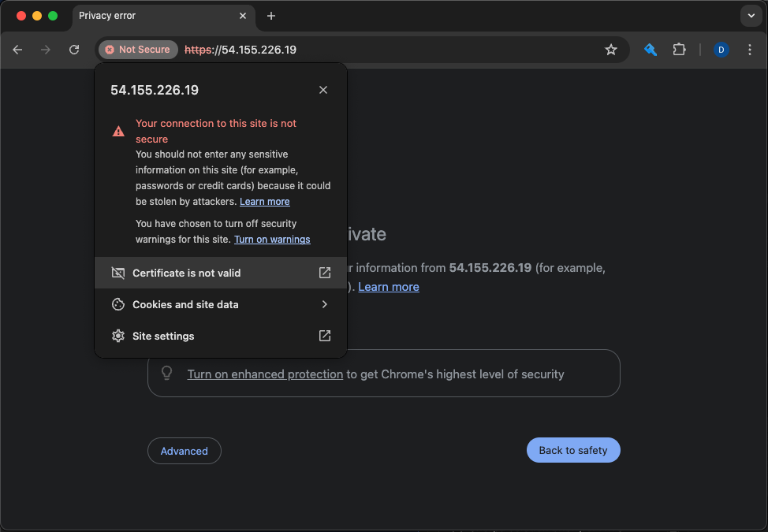The height and width of the screenshot is (532, 768).
Task: Click Turn on warnings link
Action: point(272,240)
